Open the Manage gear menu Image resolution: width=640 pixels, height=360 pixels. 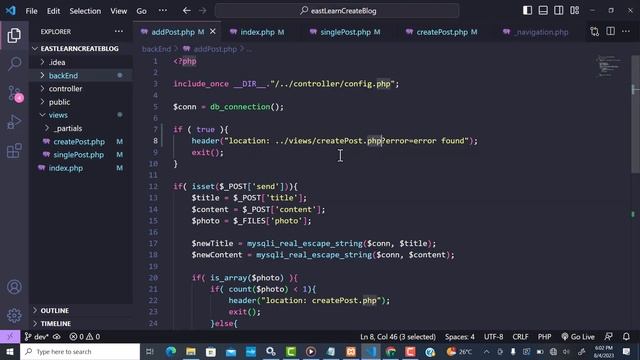(14, 315)
